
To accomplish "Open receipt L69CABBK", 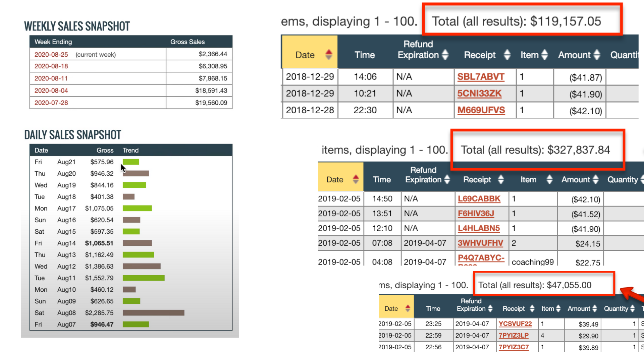I will click(479, 199).
